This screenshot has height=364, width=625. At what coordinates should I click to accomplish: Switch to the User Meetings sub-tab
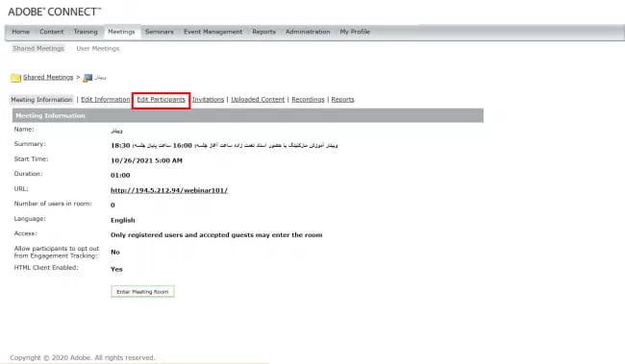[x=98, y=49]
